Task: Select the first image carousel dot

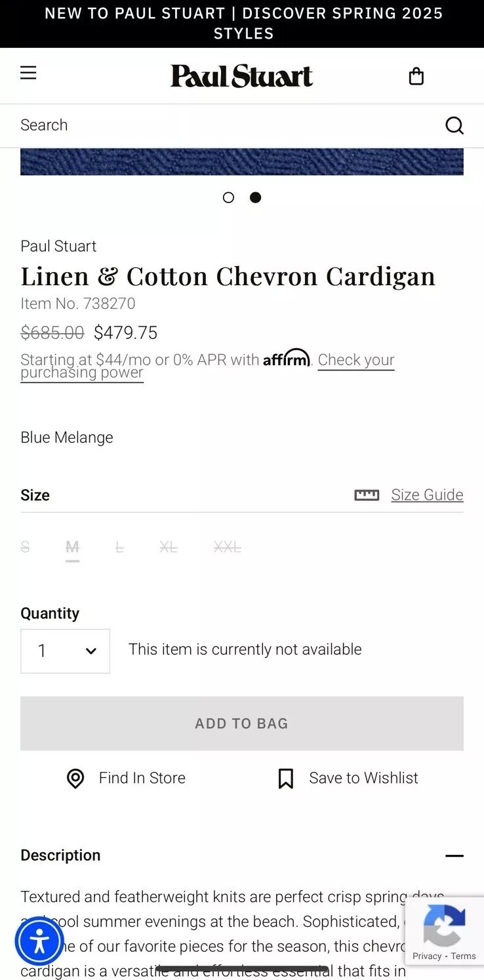Action: 228,197
